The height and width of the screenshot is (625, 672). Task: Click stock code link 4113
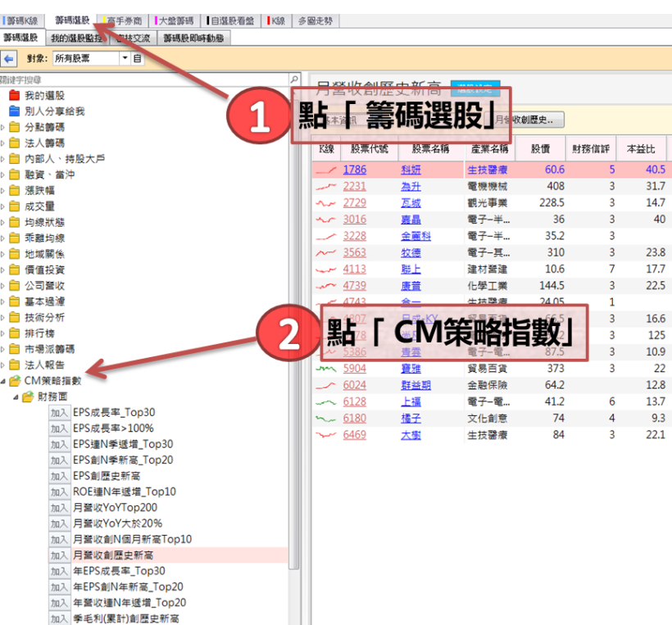click(x=354, y=269)
